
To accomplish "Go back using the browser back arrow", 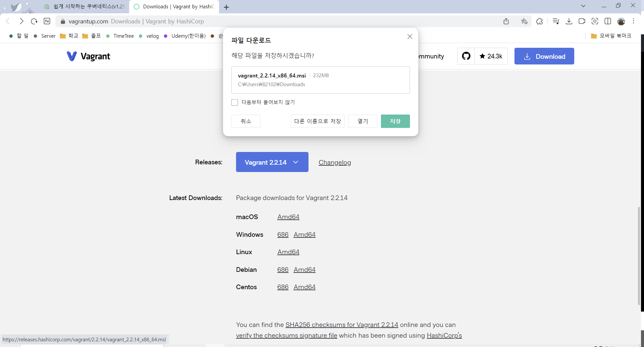I will click(x=8, y=21).
